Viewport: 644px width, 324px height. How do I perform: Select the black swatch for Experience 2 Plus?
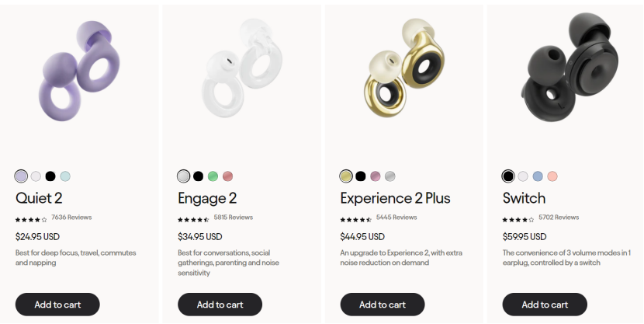361,176
